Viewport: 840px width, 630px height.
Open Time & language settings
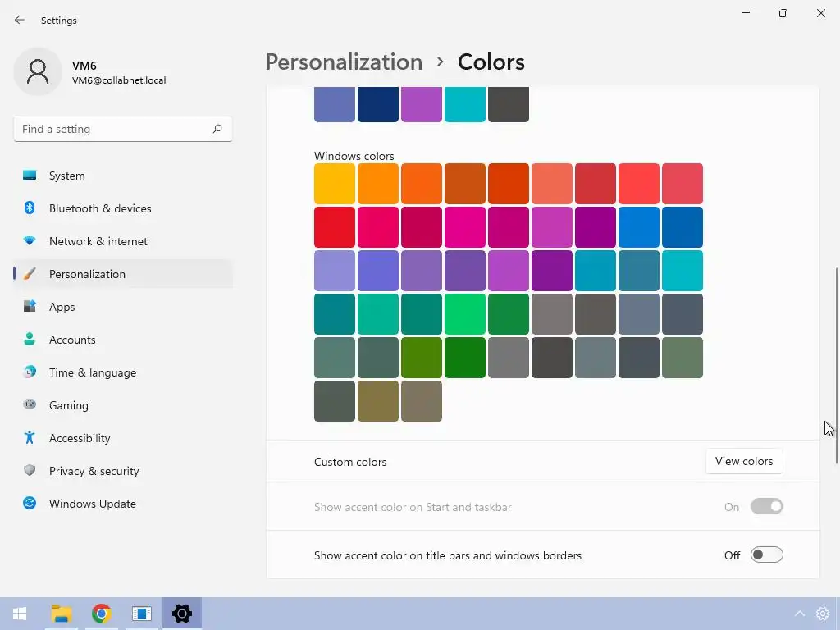tap(123, 372)
